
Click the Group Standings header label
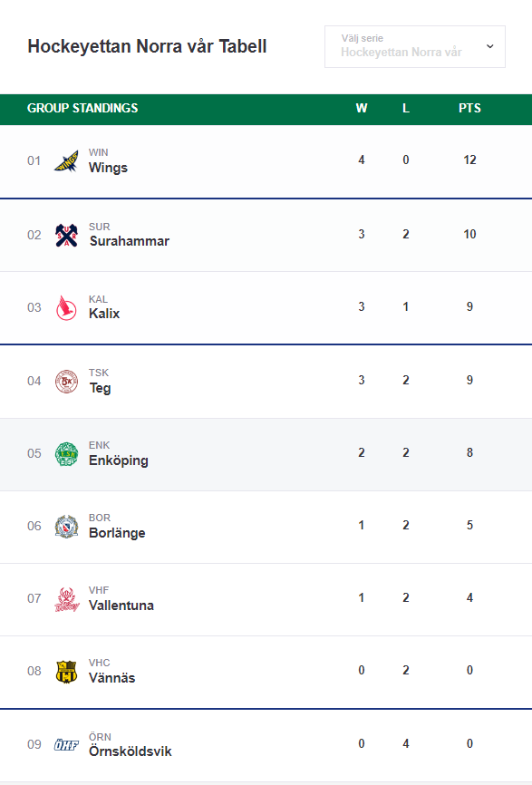pos(82,108)
